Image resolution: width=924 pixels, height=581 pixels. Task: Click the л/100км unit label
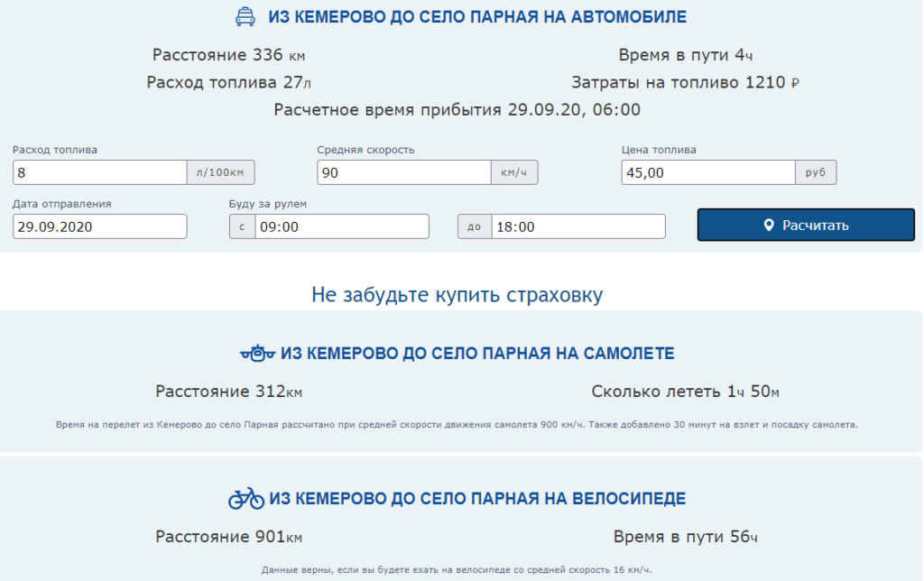pos(221,172)
